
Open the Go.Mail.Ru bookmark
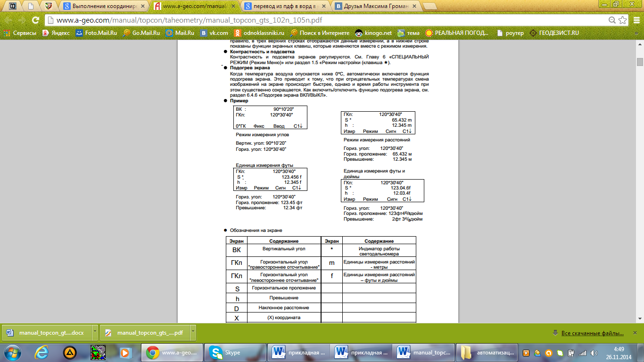click(141, 33)
